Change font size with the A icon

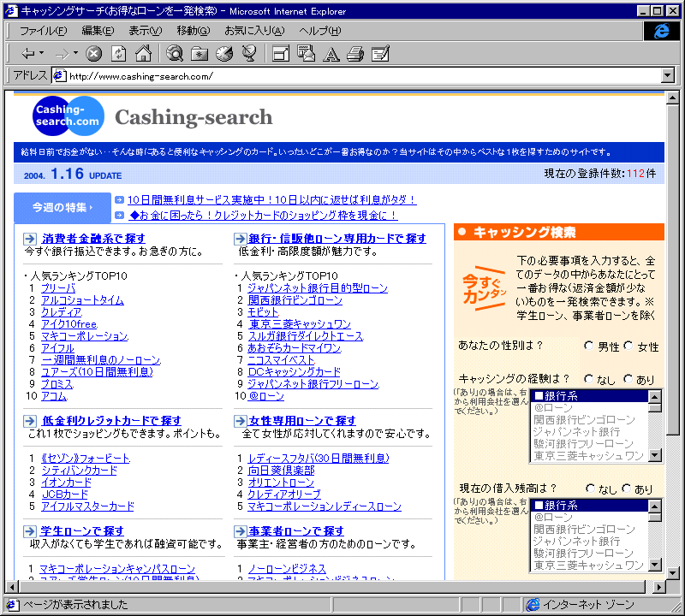click(x=331, y=54)
